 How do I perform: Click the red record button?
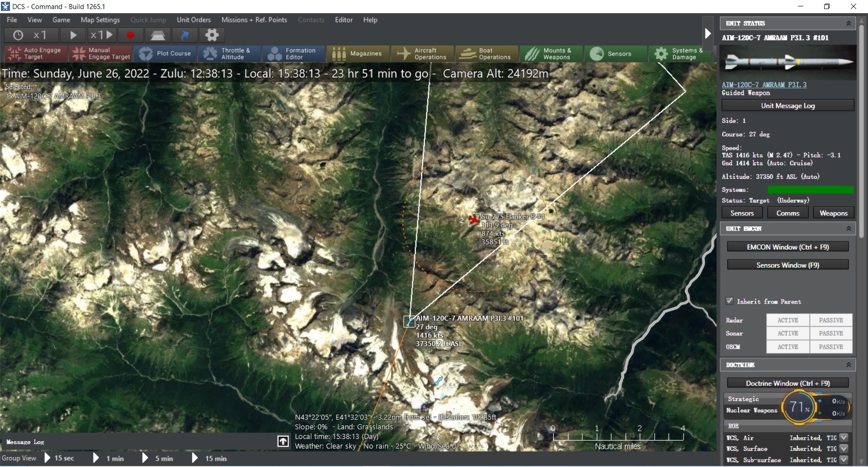tap(131, 35)
